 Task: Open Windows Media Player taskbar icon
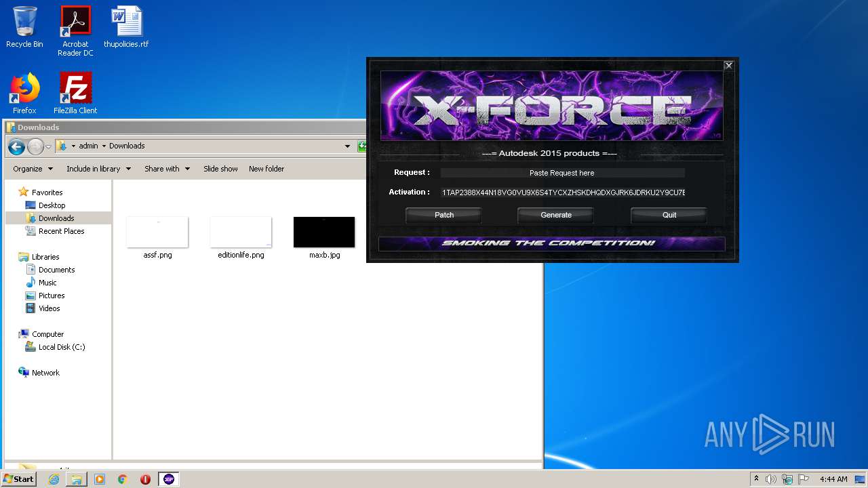[x=100, y=479]
